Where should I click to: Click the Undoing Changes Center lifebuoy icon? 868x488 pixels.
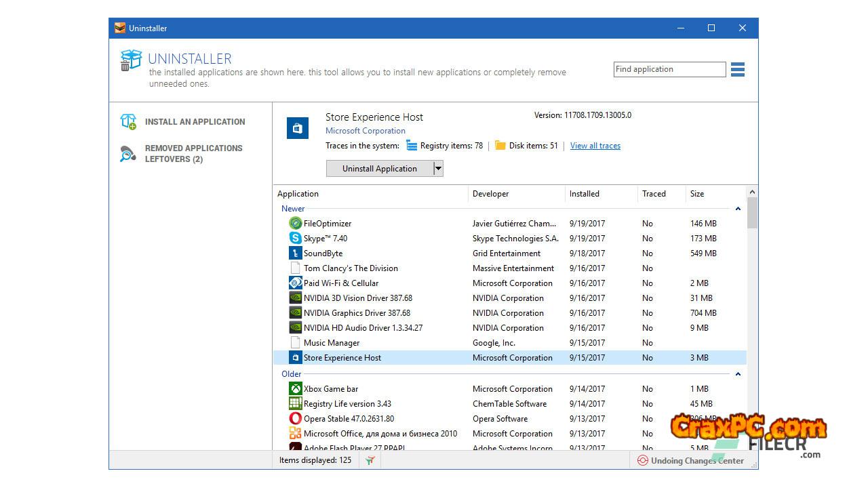coord(642,461)
